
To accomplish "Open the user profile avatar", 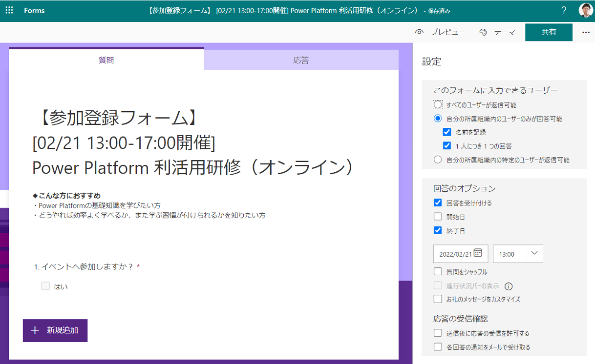I will coord(585,10).
